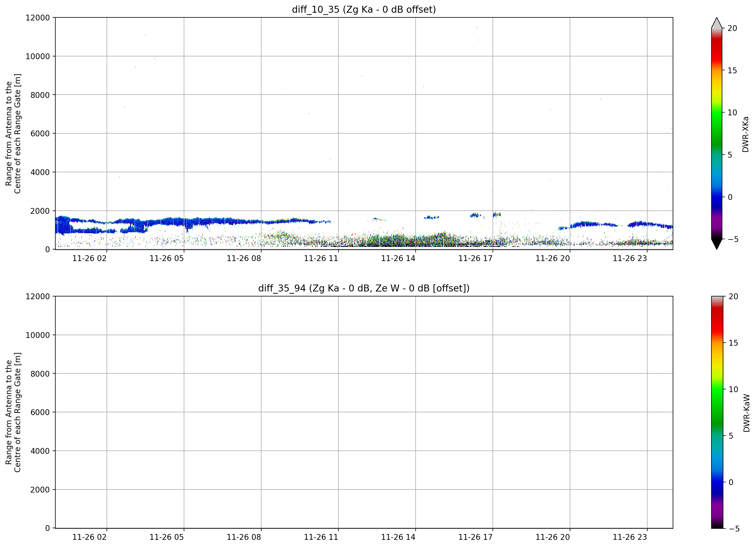The image size is (756, 547).
Task: Click tick "5" on the DWR-XKa colorbar
Action: pyautogui.click(x=730, y=155)
